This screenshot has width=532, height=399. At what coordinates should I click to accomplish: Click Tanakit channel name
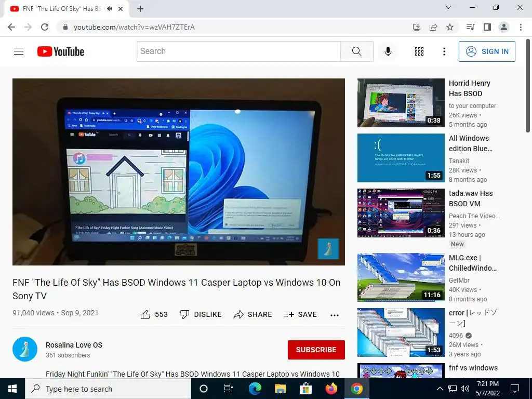(459, 161)
